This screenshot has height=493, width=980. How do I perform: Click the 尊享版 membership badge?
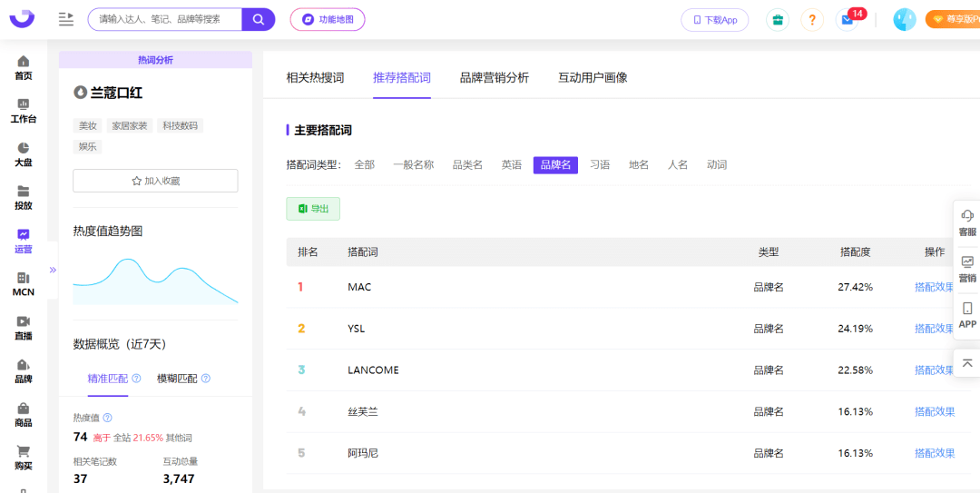point(953,19)
